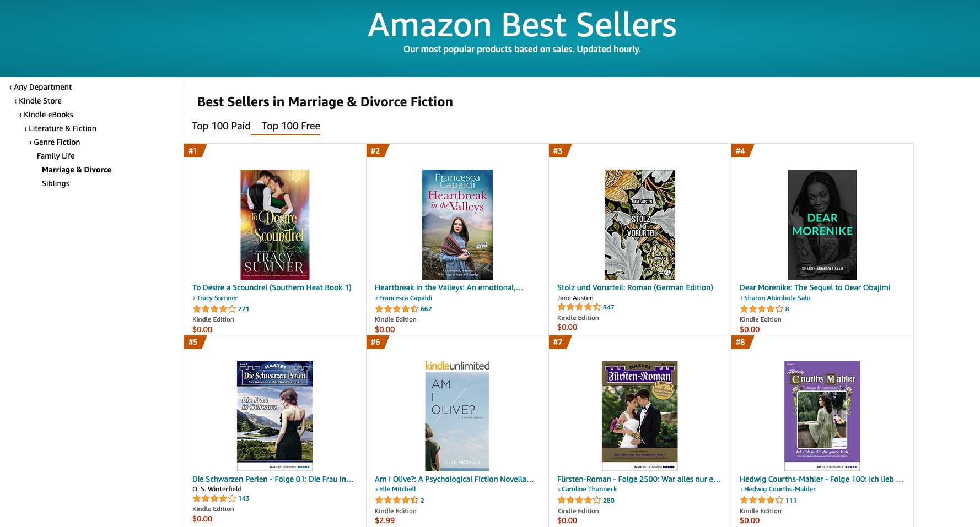Screen dimensions: 980x527
Task: Open Fürsten-Roman Folge 2500 title link
Action: [x=638, y=479]
